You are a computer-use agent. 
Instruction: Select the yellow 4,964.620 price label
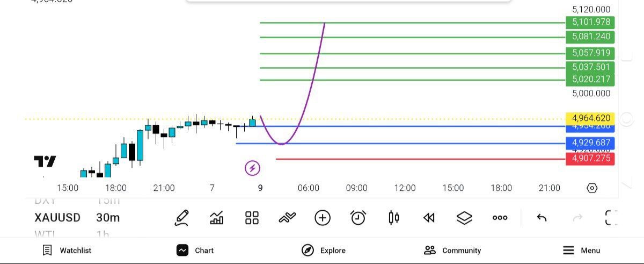click(590, 118)
